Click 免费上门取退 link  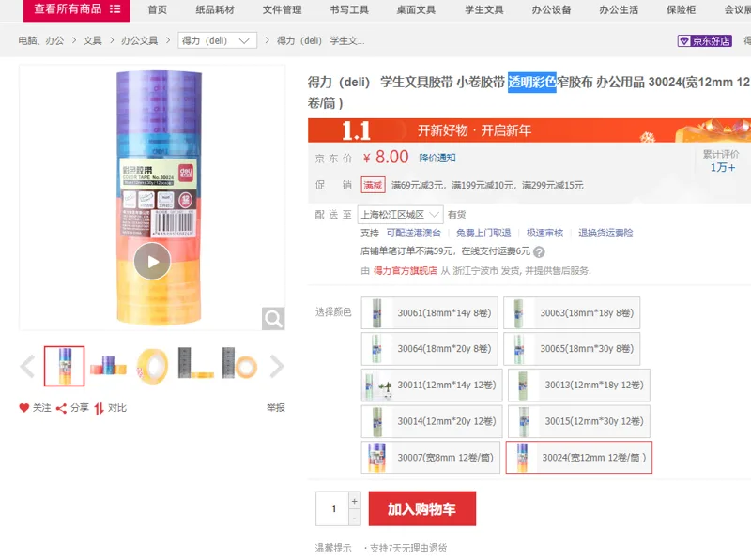[x=483, y=233]
